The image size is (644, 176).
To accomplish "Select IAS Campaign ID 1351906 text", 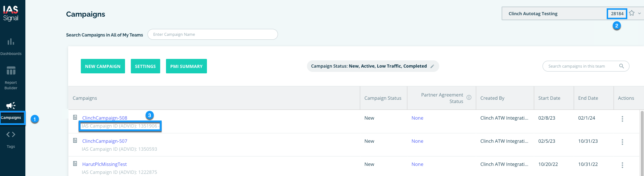I will coord(120,126).
